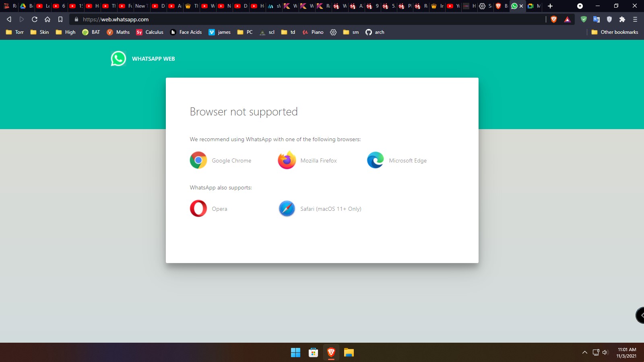
Task: Open the Mozilla Firefox link text
Action: pos(318,160)
